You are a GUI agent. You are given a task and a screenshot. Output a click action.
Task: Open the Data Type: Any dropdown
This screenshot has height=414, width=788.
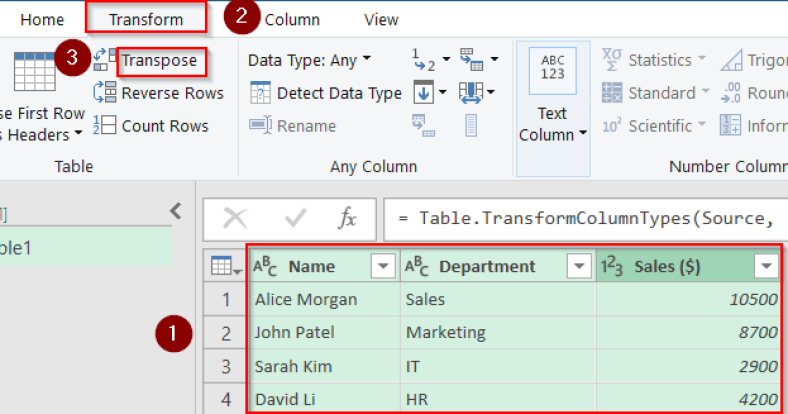pos(309,60)
